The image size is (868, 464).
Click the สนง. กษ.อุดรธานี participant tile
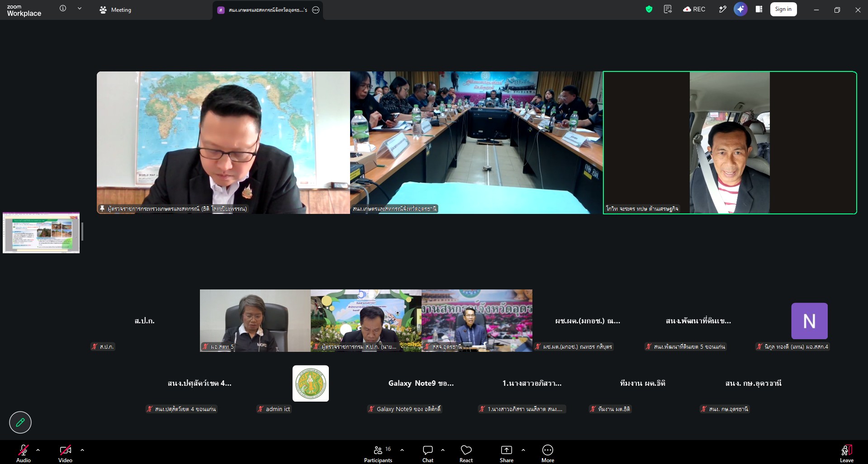pos(754,383)
